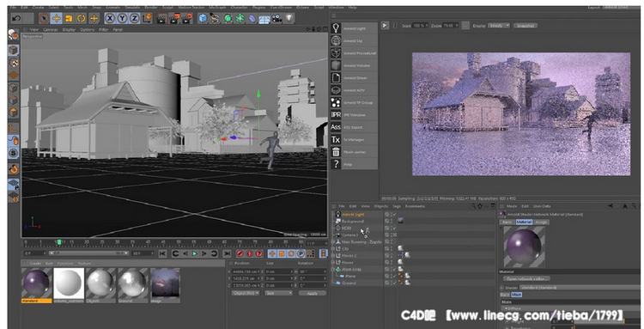The image size is (644, 329).
Task: Click the Flush caches trash icon
Action: (x=336, y=152)
